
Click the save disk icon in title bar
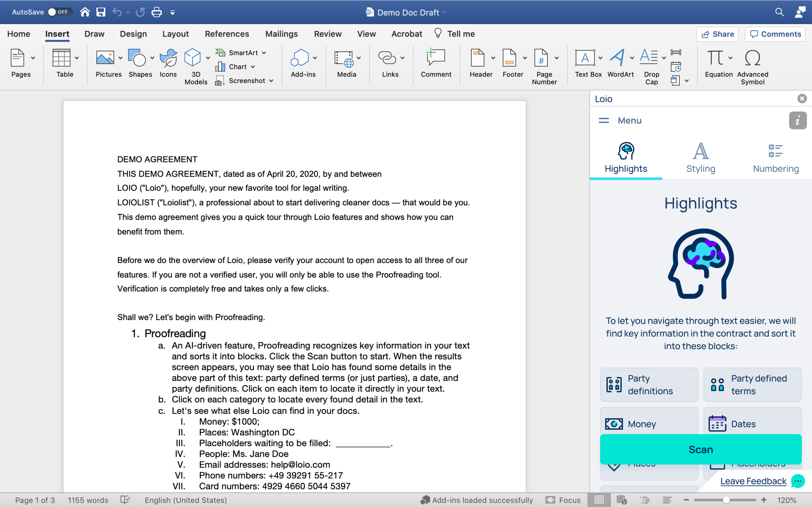tap(101, 12)
